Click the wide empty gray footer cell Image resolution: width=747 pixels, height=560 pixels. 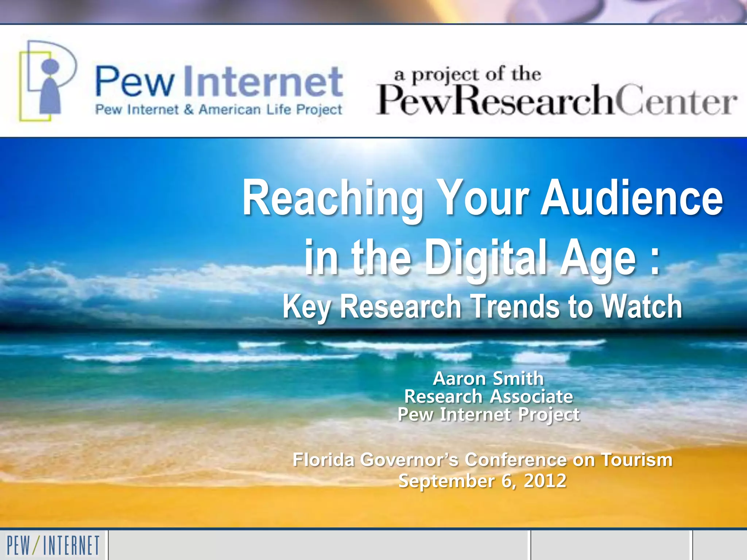[x=319, y=545]
